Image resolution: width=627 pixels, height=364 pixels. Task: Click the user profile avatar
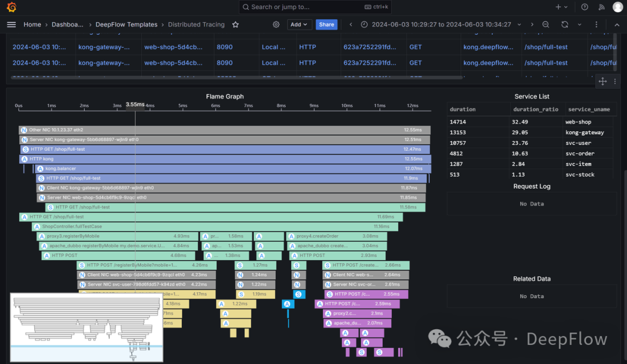click(x=617, y=7)
